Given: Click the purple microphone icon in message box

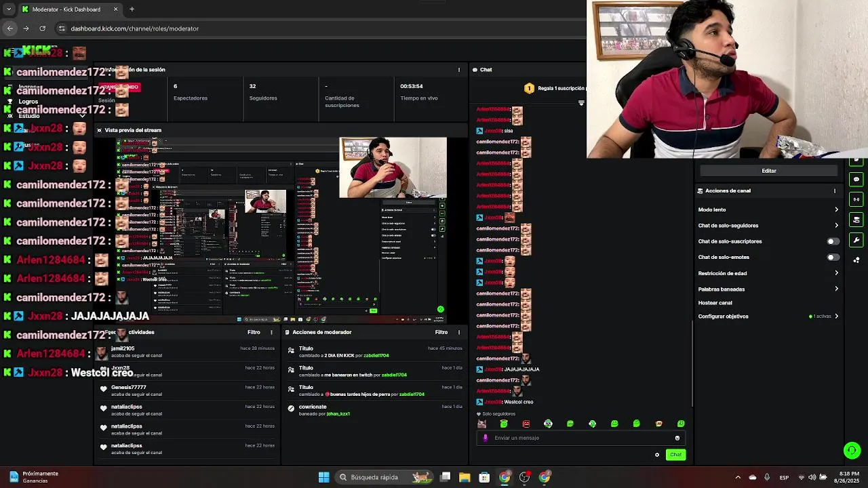Looking at the screenshot, I should [485, 438].
